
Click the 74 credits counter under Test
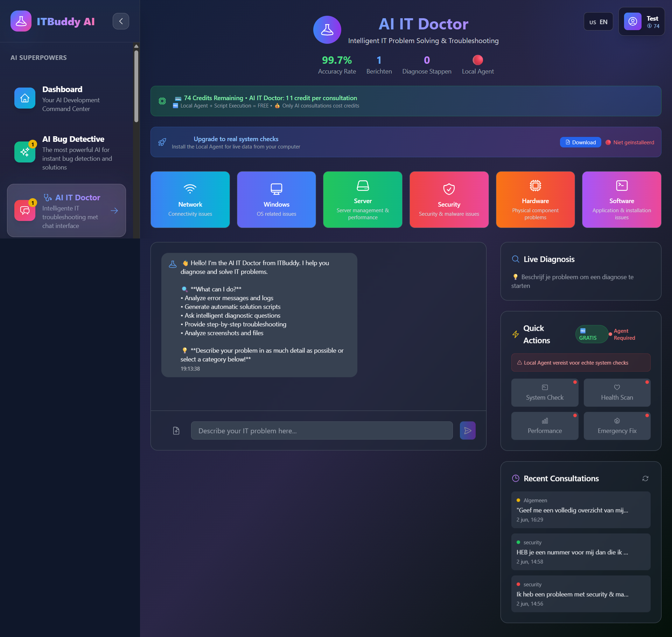(x=653, y=26)
